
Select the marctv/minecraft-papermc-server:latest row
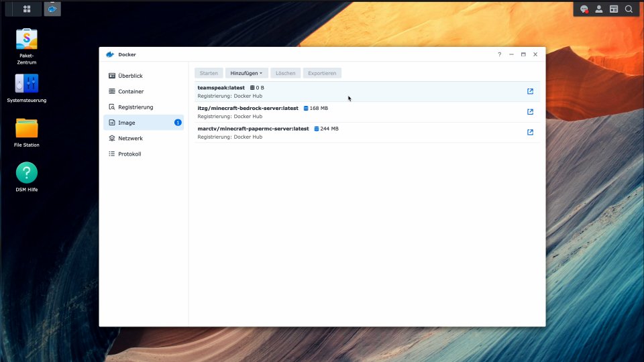(x=367, y=133)
